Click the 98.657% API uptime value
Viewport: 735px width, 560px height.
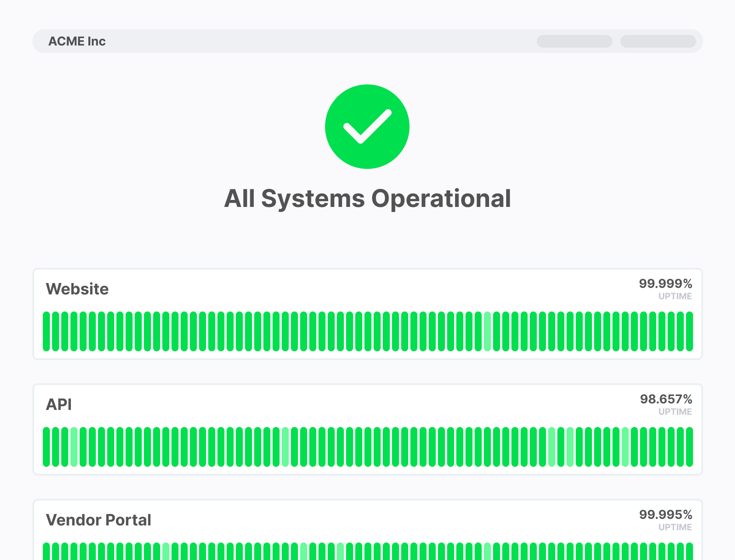click(x=666, y=399)
